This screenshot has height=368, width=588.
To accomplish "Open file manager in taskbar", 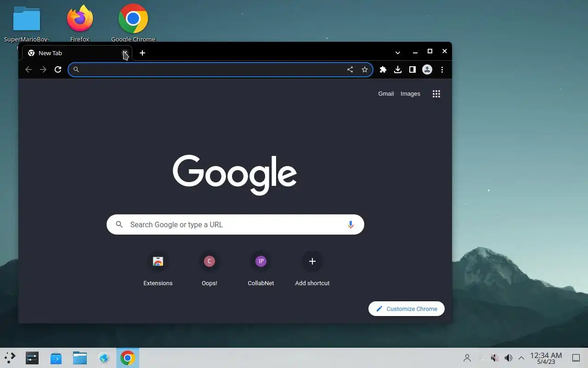I will [80, 358].
